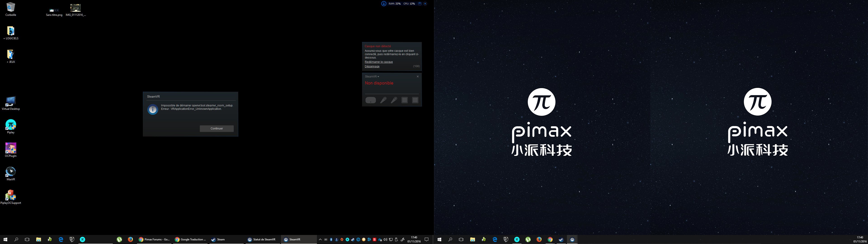Click the RAM 33% widget readout
Screen dimensions: 868x244
tap(395, 4)
